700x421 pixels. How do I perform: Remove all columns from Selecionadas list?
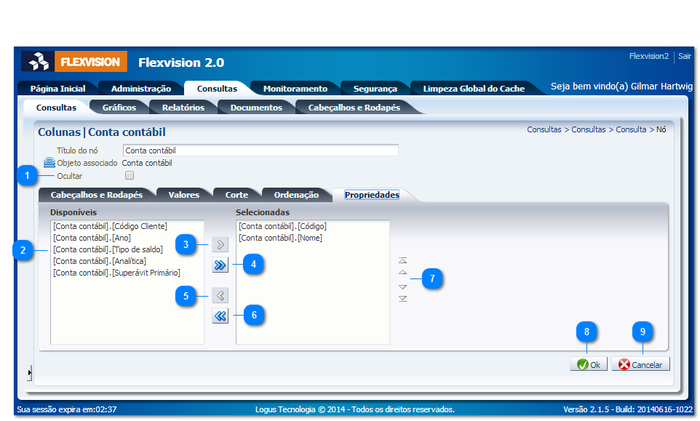coord(220,317)
